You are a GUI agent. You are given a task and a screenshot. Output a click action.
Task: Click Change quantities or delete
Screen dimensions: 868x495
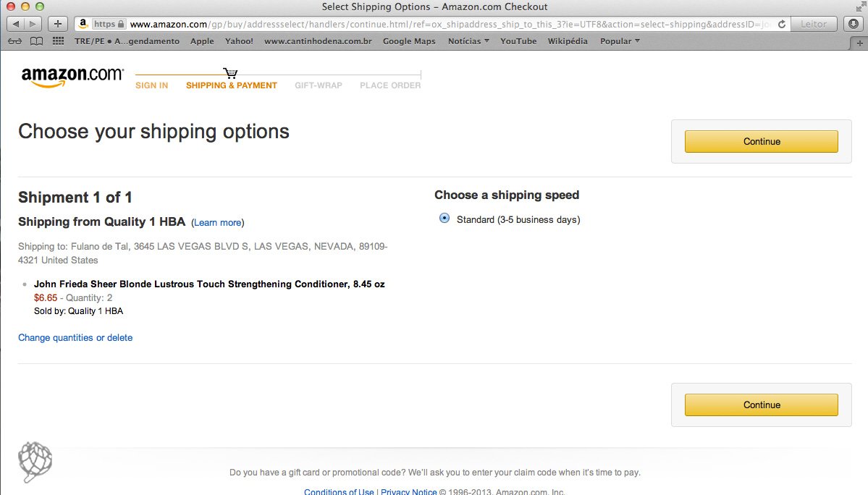(x=75, y=337)
